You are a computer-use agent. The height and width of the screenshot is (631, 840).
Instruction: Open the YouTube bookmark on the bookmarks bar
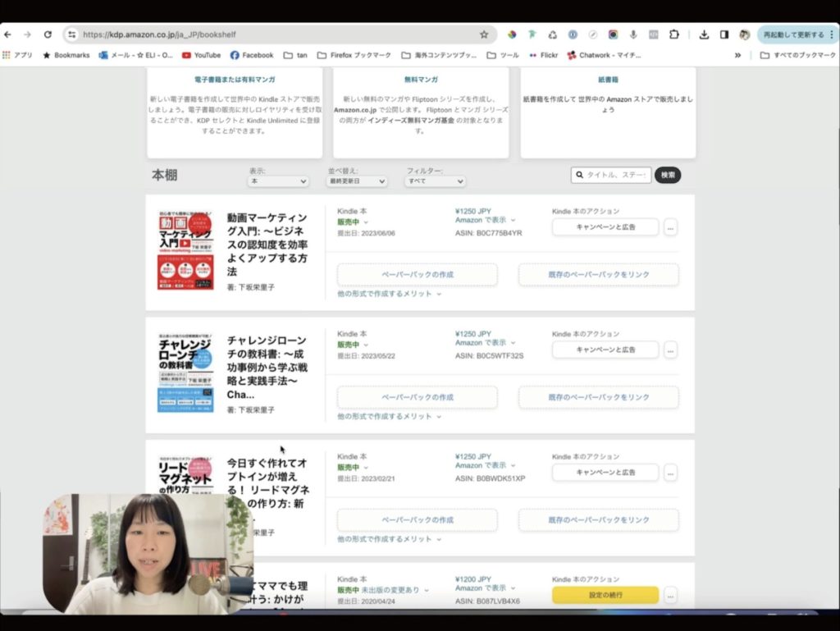[202, 55]
